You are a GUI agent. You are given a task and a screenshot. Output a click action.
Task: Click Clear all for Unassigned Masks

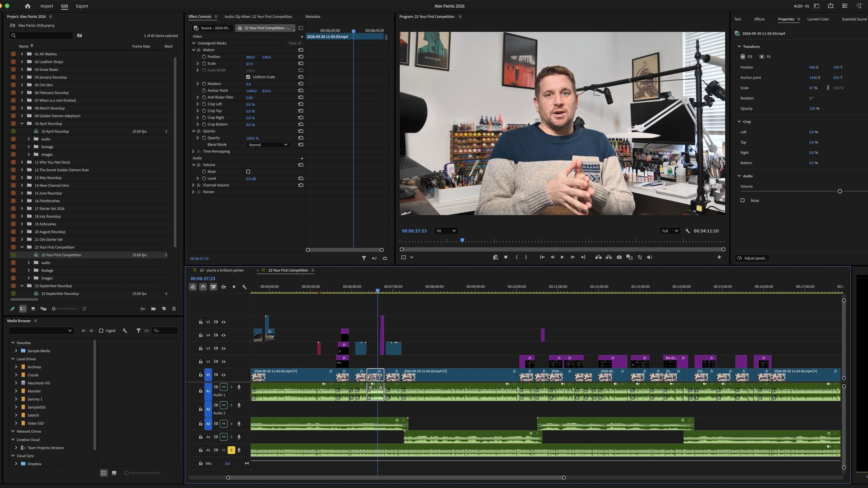point(294,43)
